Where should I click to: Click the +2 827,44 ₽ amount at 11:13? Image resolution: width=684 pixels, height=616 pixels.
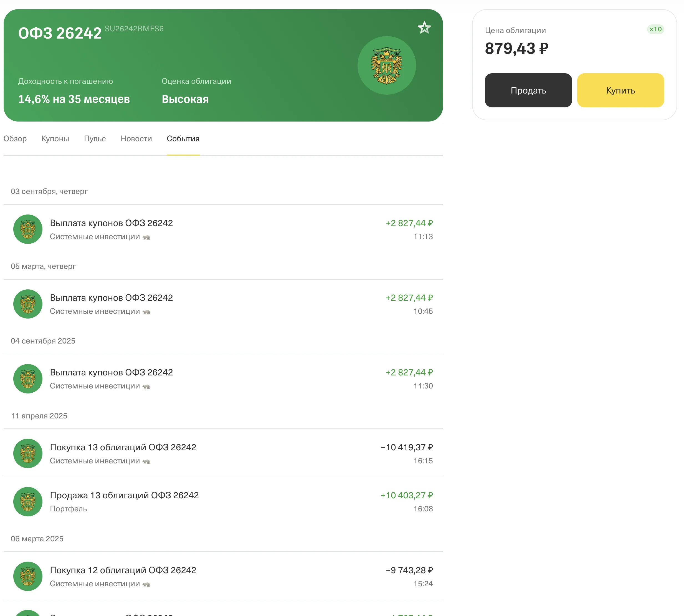[409, 223]
